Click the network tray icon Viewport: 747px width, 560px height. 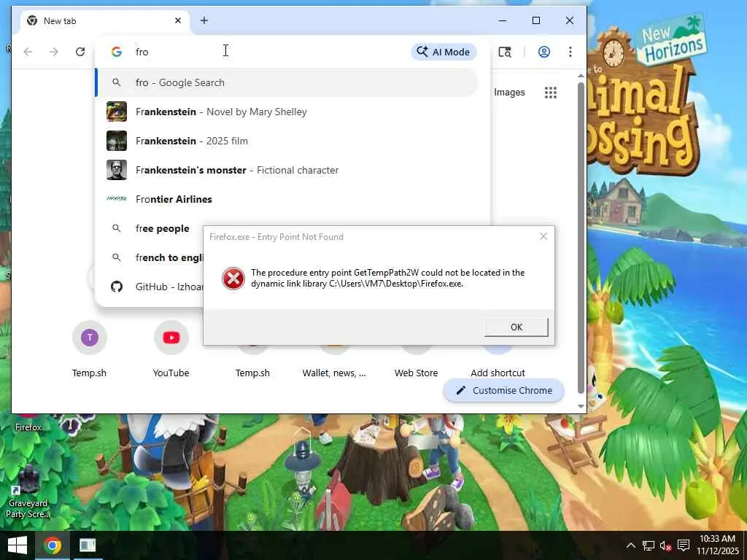(x=649, y=545)
